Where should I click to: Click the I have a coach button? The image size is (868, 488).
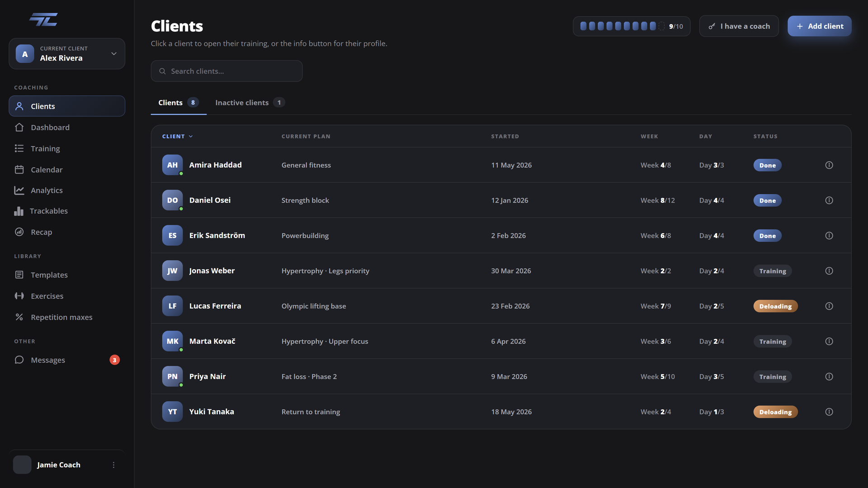(x=739, y=26)
